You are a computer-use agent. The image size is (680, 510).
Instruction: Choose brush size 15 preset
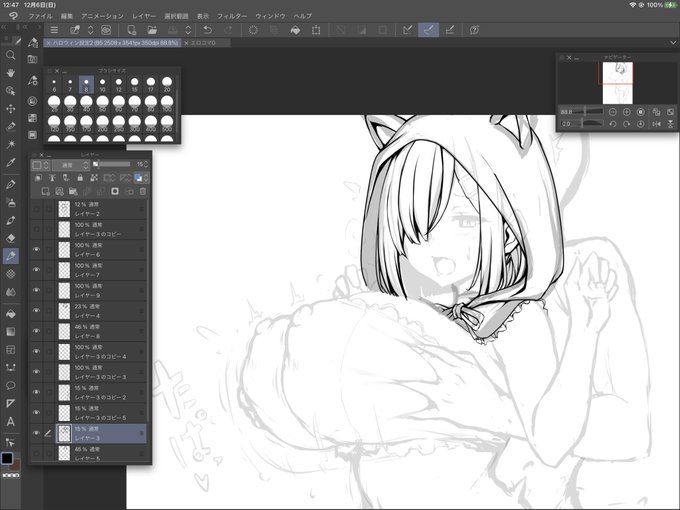coord(134,85)
